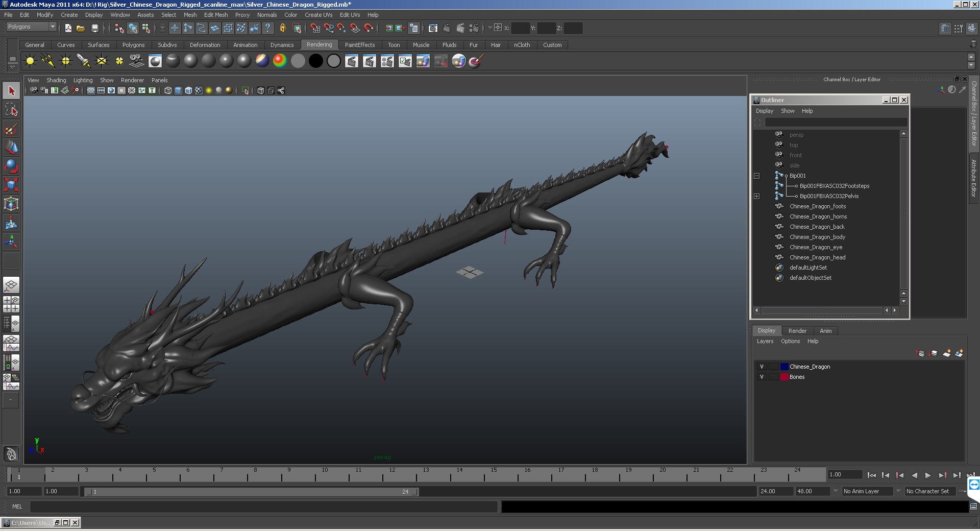Create a directional light from shelf

[48, 61]
